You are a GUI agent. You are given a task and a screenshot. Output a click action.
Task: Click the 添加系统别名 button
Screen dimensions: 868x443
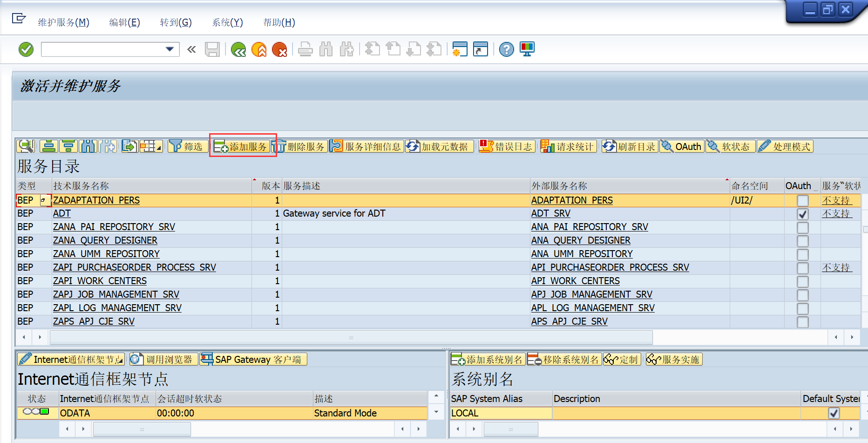click(x=488, y=359)
